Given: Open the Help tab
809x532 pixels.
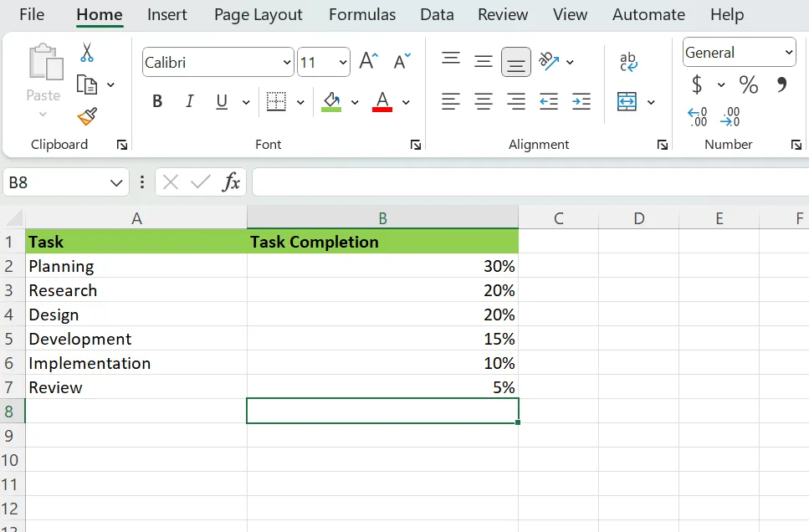Looking at the screenshot, I should click(727, 14).
